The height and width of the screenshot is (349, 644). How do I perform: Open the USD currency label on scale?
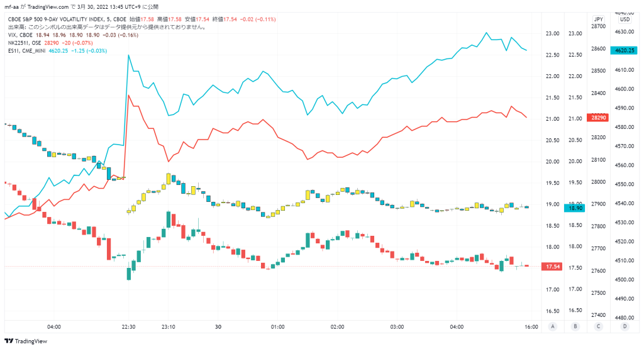(625, 19)
